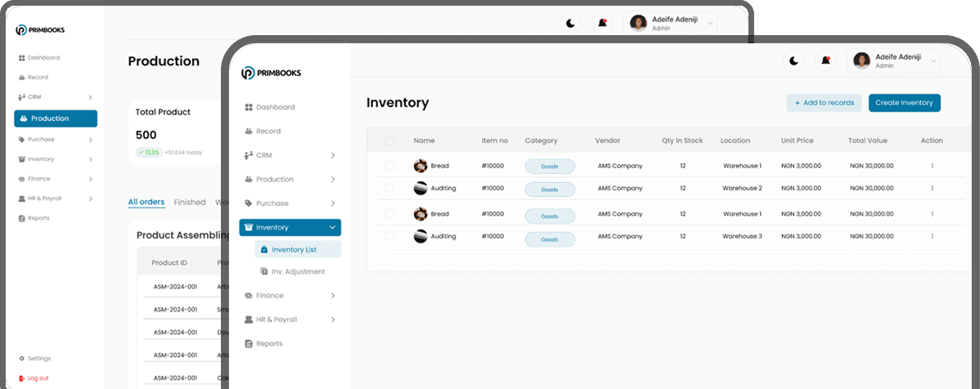Viewport: 980px width, 389px height.
Task: Select highlighted Production item in Production window
Action: [56, 118]
